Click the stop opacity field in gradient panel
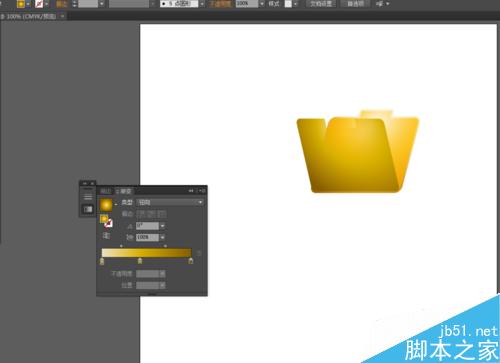Screen dimensions: 500x363 point(147,274)
